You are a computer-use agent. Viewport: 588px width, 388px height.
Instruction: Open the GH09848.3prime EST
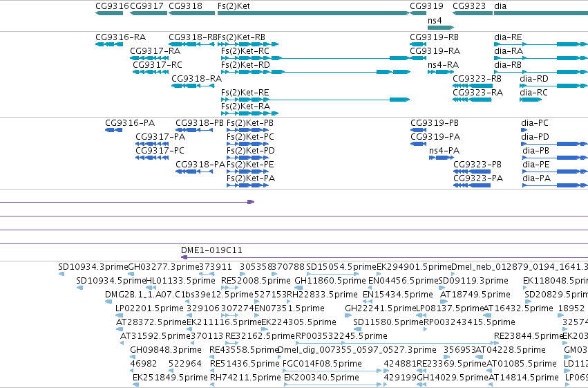click(133, 358)
